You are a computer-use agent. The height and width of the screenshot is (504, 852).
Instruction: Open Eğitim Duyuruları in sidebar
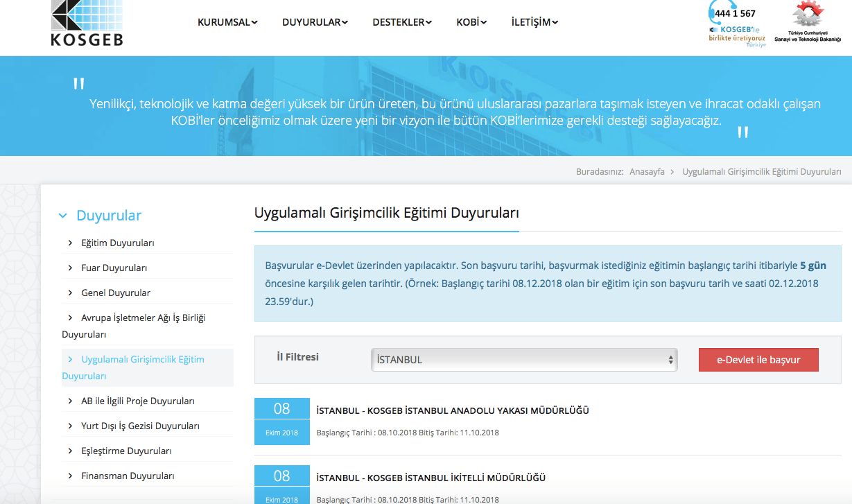118,243
